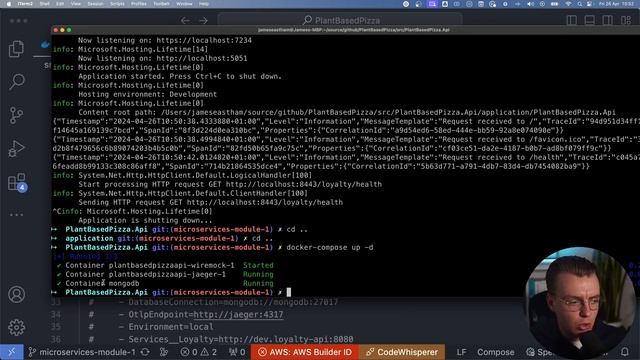Open Spotlight search in the menu bar
640x360 pixels.
579,4
